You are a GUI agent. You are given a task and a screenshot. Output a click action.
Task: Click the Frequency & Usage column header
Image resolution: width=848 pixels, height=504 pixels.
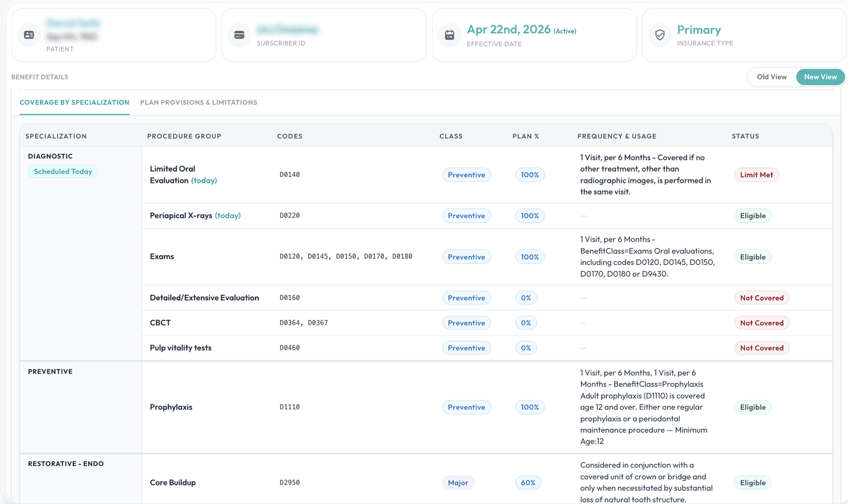pos(617,136)
